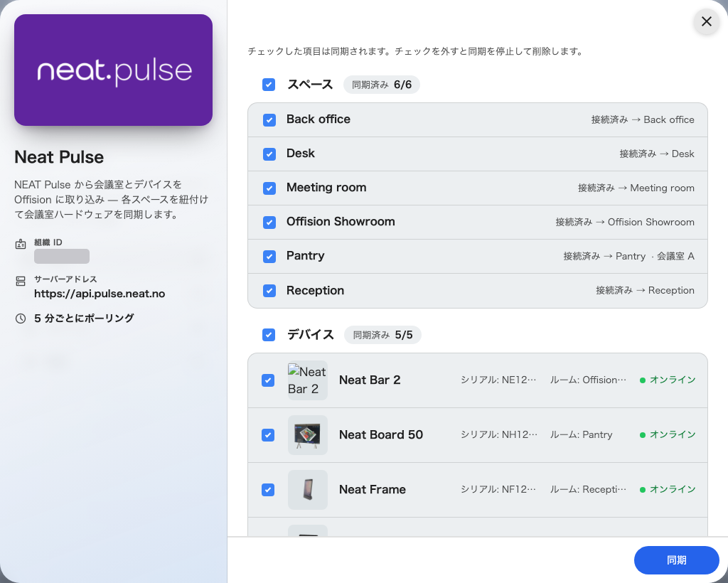Viewport: 728px width, 583px height.
Task: Toggle the Neat Frame device checkbox
Action: (x=268, y=490)
